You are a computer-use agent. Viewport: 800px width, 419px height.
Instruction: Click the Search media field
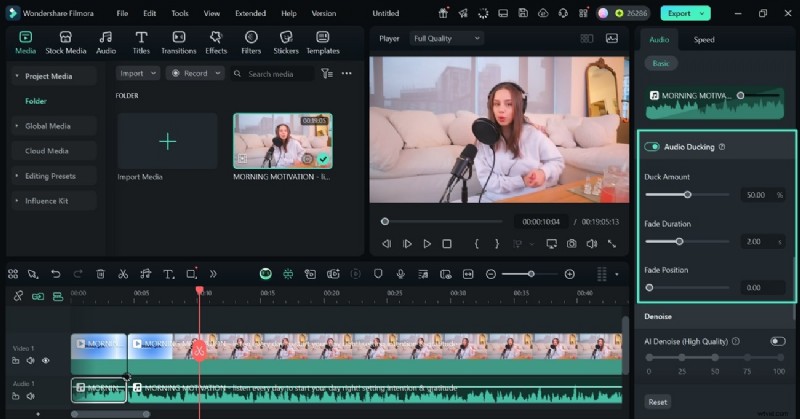[x=272, y=73]
